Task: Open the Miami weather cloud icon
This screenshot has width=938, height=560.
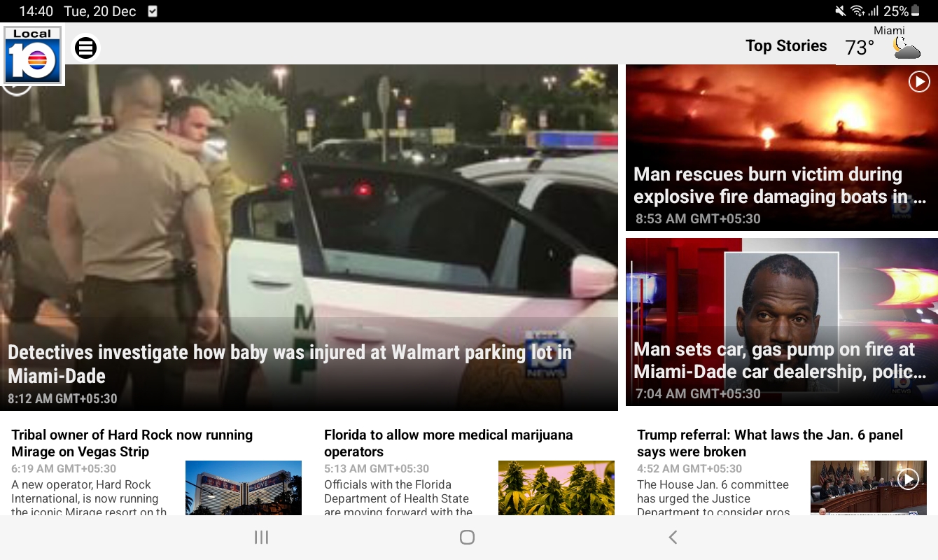Action: [906, 48]
